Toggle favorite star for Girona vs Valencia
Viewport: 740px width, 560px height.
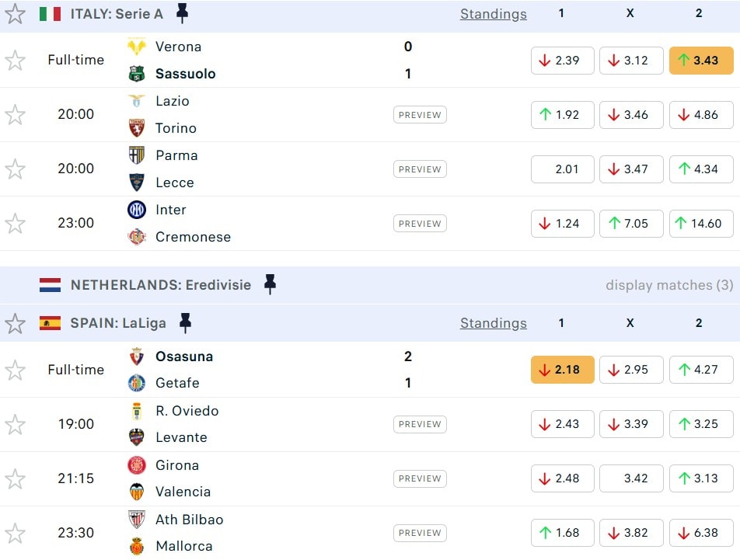(16, 478)
